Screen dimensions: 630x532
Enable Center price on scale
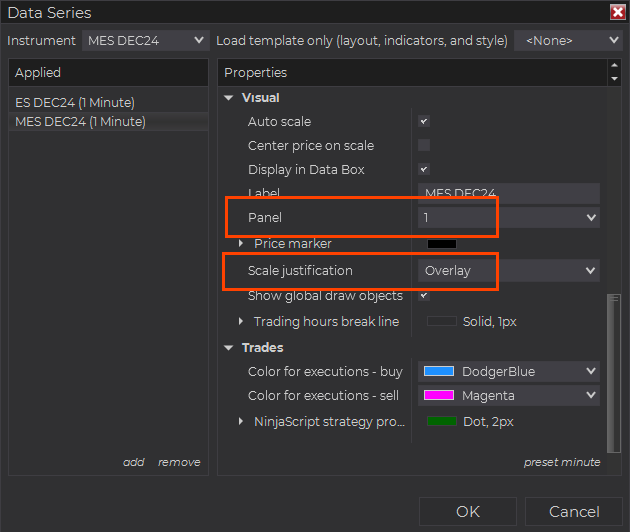pos(424,146)
